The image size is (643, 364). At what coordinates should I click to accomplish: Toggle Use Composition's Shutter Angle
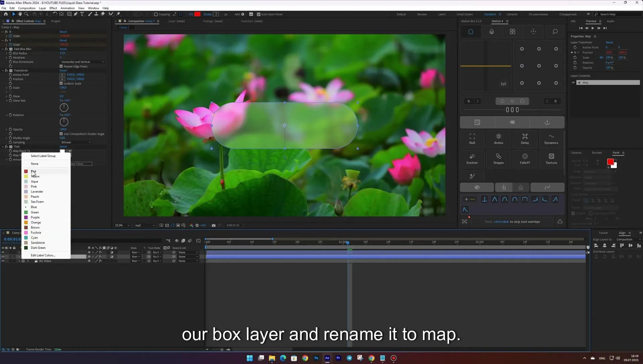tap(61, 134)
